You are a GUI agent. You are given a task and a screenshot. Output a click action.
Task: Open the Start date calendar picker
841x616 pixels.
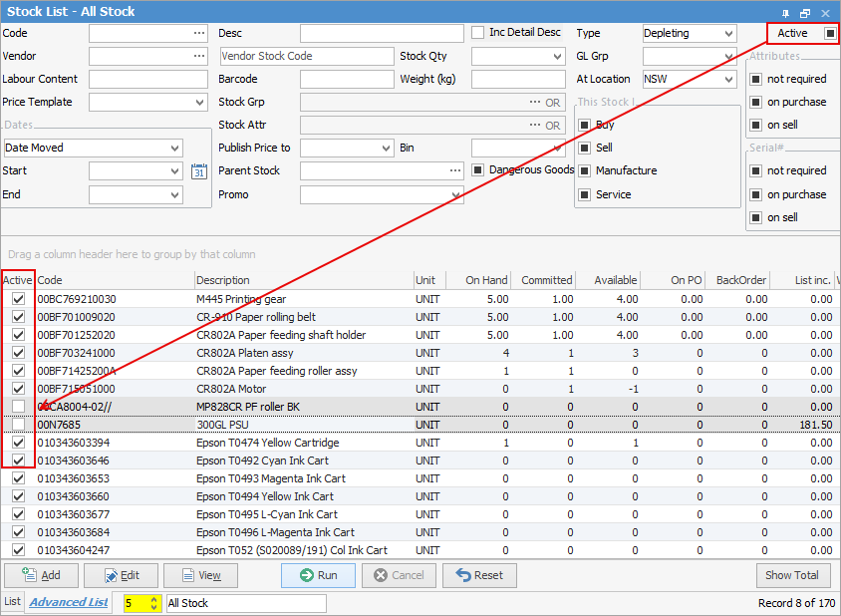[199, 171]
